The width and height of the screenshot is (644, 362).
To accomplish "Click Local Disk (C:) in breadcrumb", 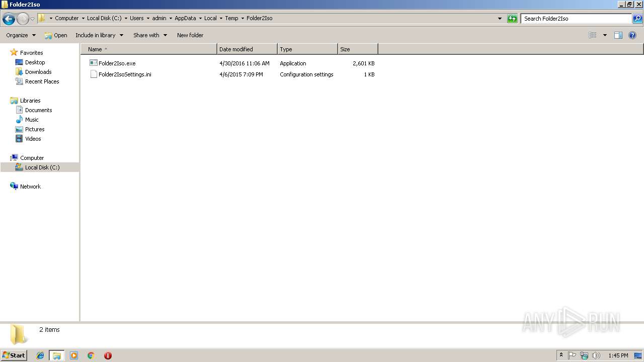I will [x=104, y=18].
